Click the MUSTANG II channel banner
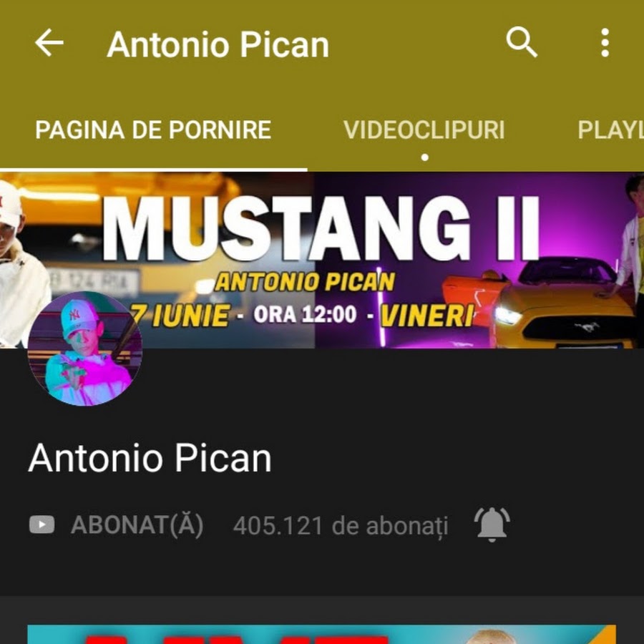644x644 pixels. click(x=322, y=260)
